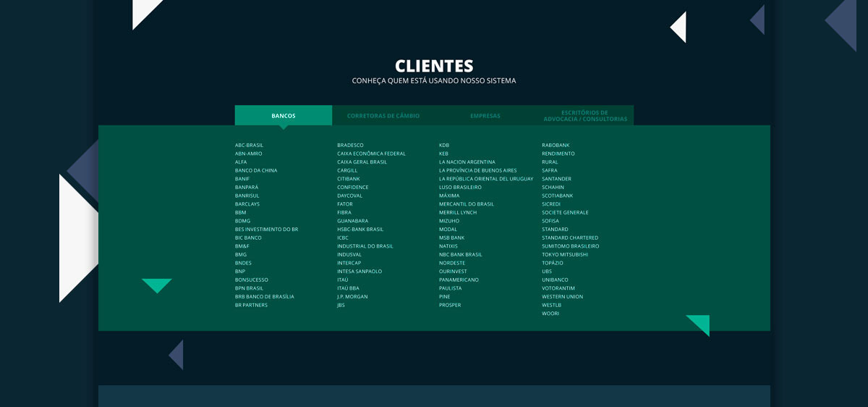Select the Citibank entry
Viewport: 868px width, 407px height.
coord(348,179)
